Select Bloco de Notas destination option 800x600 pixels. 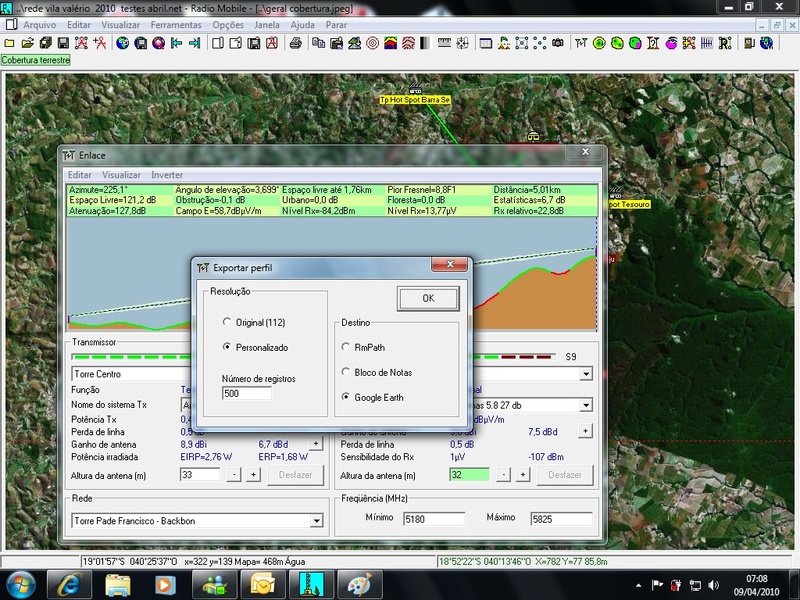click(346, 372)
